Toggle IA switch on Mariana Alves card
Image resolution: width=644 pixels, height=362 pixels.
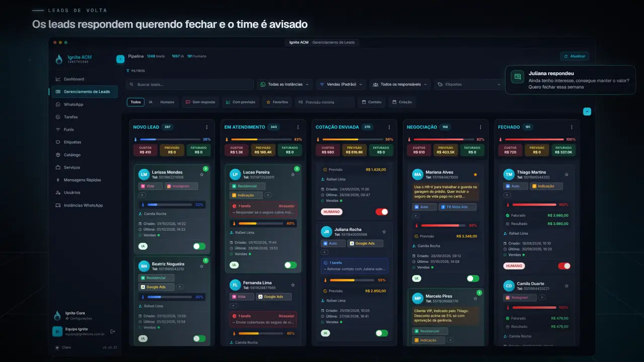473,279
